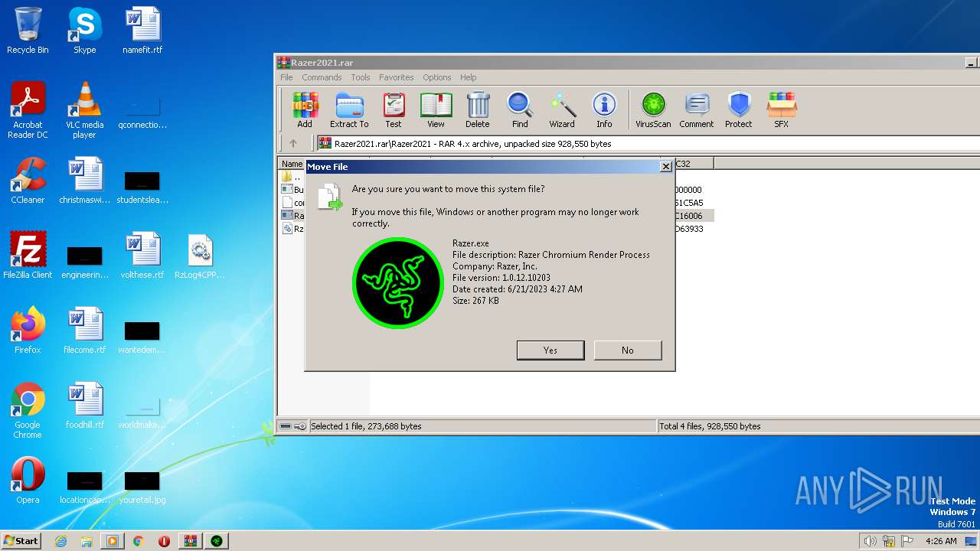Click the View toolbar icon

tap(436, 110)
